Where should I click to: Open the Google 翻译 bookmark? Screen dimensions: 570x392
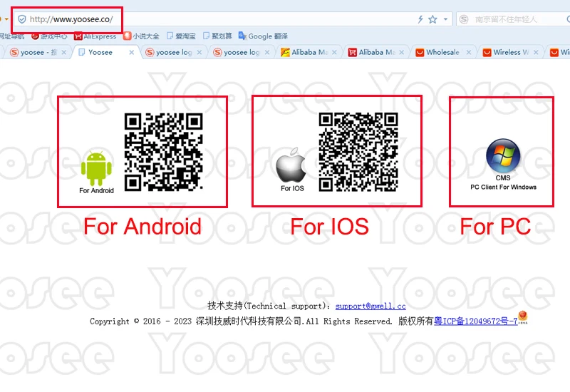coord(263,36)
